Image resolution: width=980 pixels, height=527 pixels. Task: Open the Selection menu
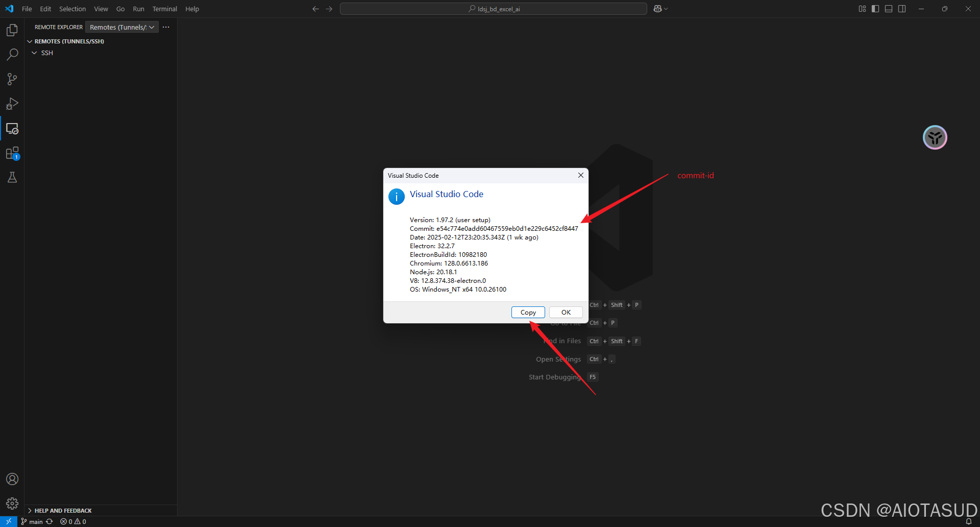point(72,9)
